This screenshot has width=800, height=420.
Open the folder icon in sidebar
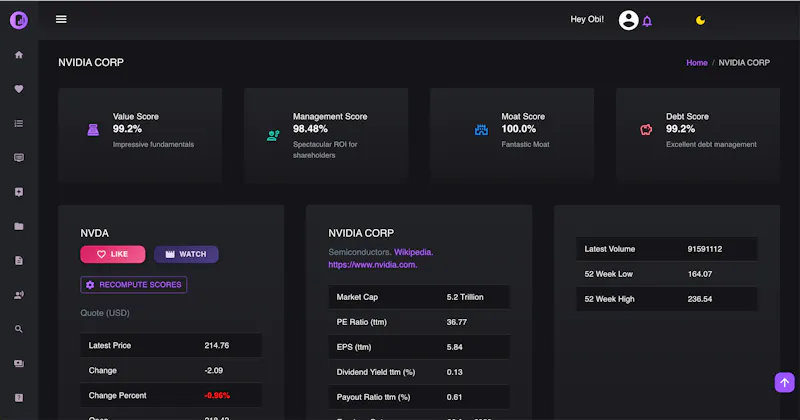(19, 226)
